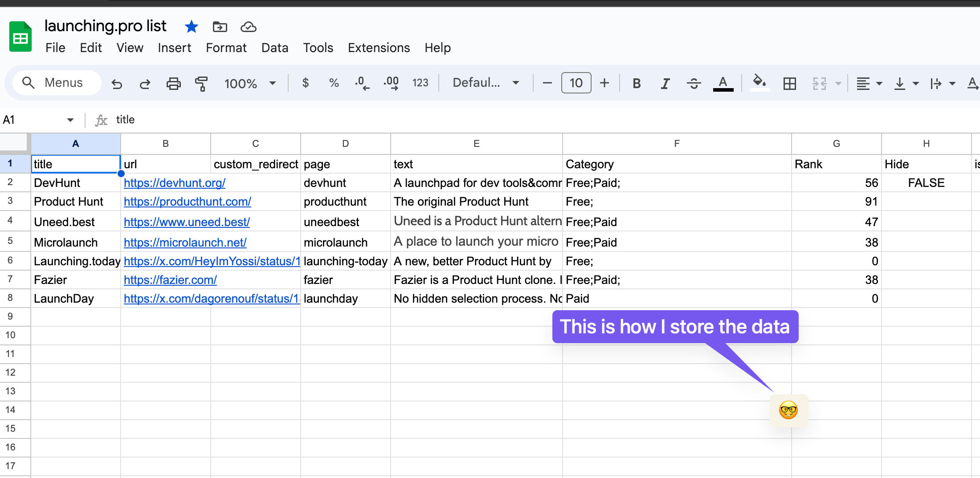Format as currency with dollar icon

pyautogui.click(x=306, y=83)
